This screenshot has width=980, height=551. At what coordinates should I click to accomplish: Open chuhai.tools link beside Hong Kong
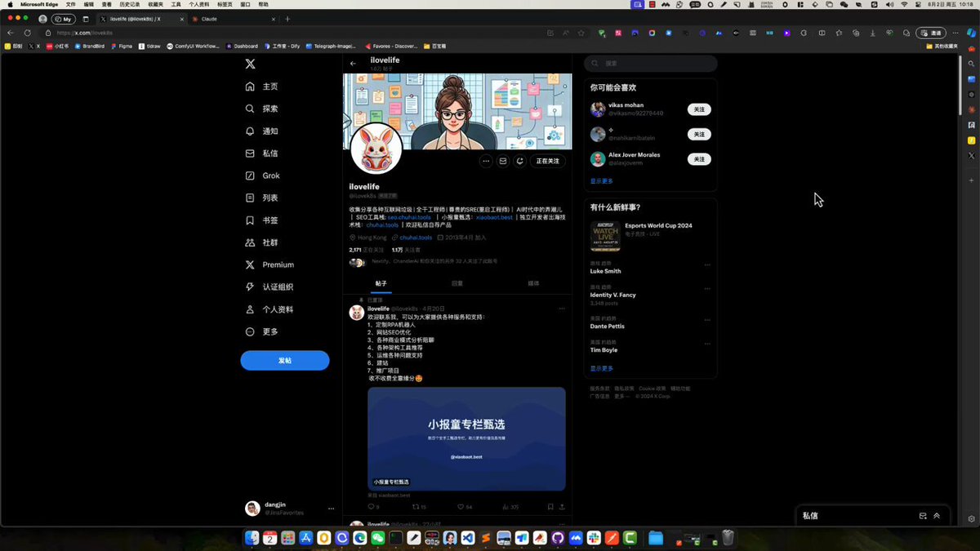[416, 238]
